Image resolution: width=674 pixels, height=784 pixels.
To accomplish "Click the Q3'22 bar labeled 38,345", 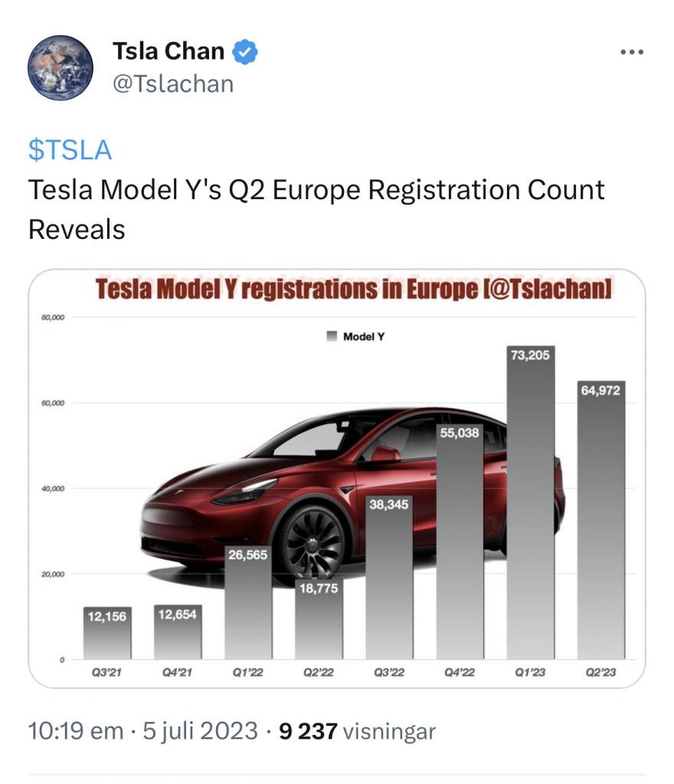I will [389, 577].
